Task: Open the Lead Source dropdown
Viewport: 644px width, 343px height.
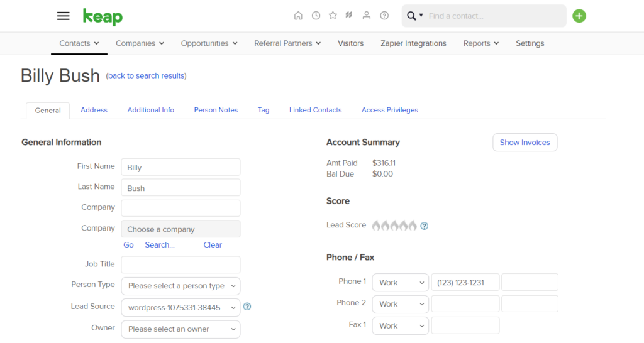Action: click(180, 307)
